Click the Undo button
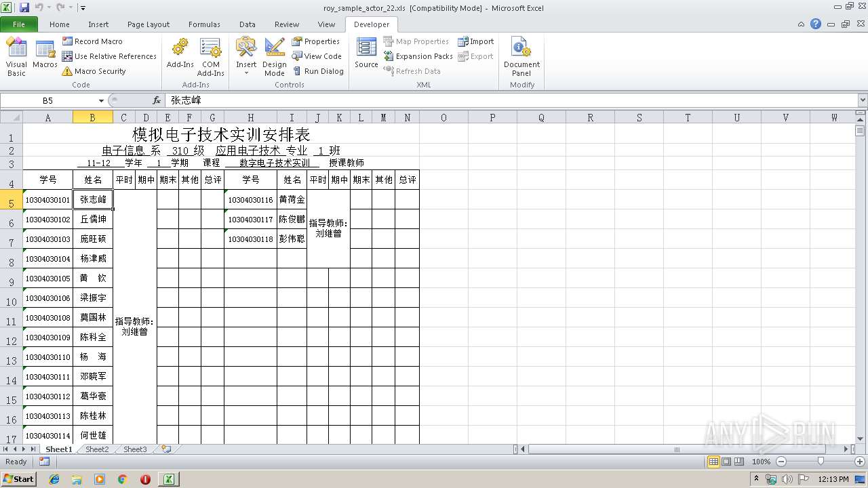Screen dimensions: 868x488 click(39, 7)
